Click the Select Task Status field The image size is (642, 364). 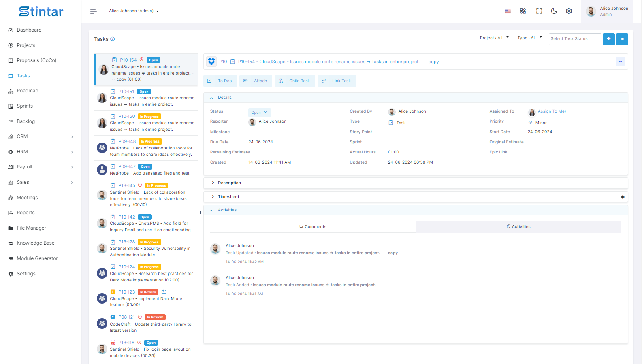pyautogui.click(x=575, y=39)
